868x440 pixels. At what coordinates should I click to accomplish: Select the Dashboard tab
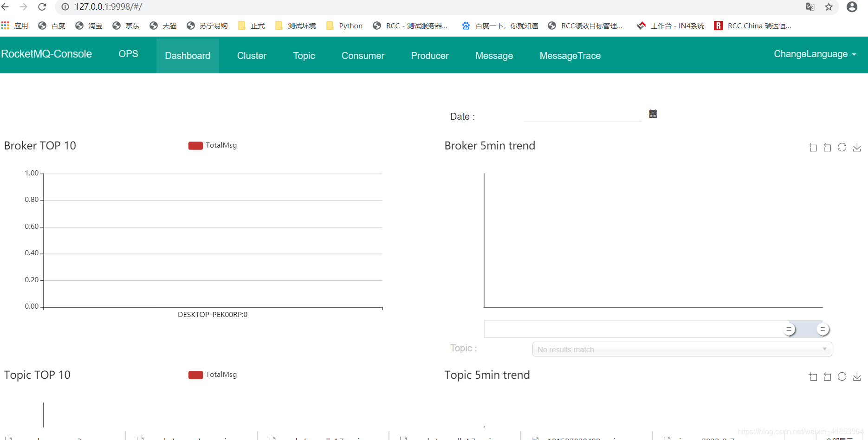(x=188, y=56)
